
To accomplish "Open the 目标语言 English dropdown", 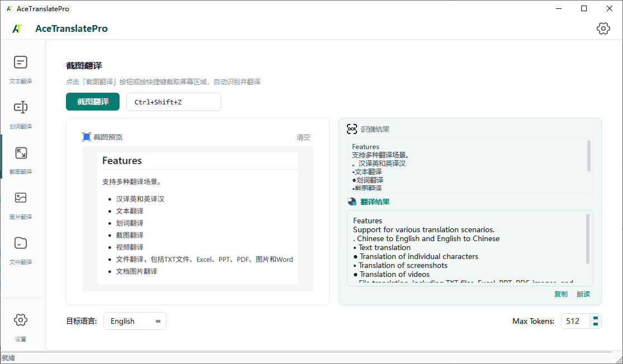I will coord(135,321).
